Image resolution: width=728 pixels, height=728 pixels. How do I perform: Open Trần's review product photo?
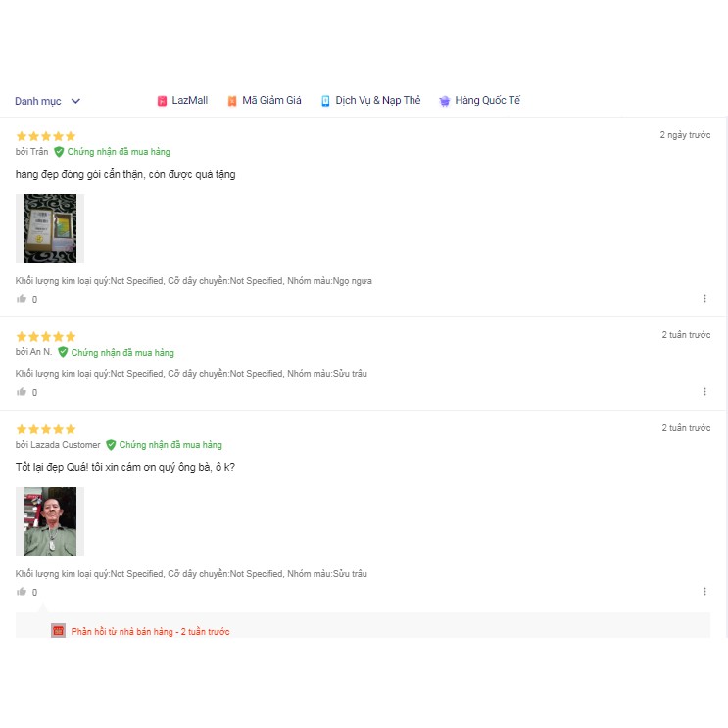point(50,228)
